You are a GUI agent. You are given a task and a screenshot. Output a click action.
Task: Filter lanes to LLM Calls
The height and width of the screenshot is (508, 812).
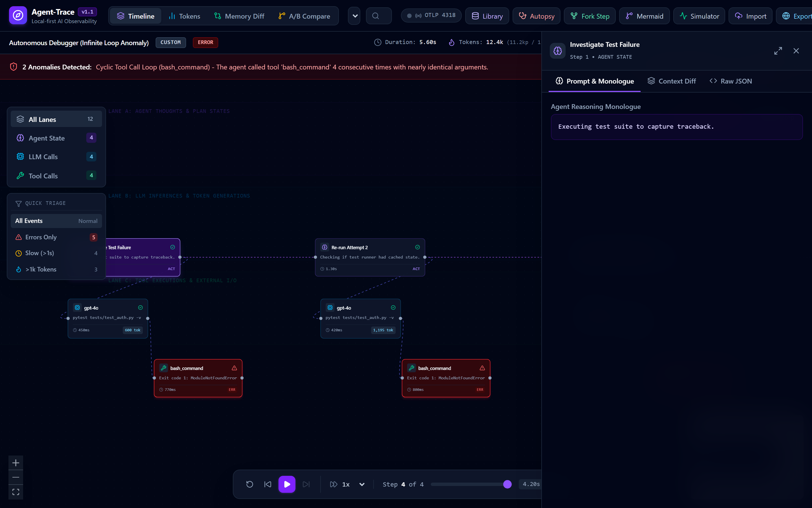56,157
